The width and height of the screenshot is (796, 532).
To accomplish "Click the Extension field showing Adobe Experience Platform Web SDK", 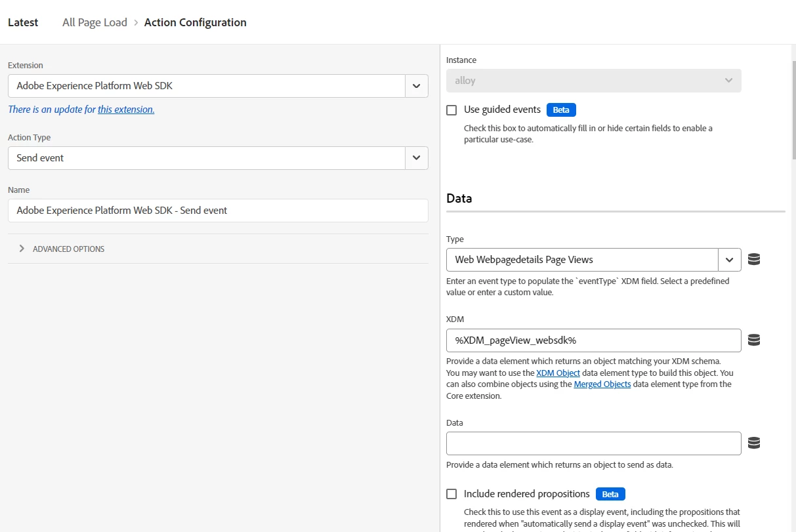I will 207,86.
